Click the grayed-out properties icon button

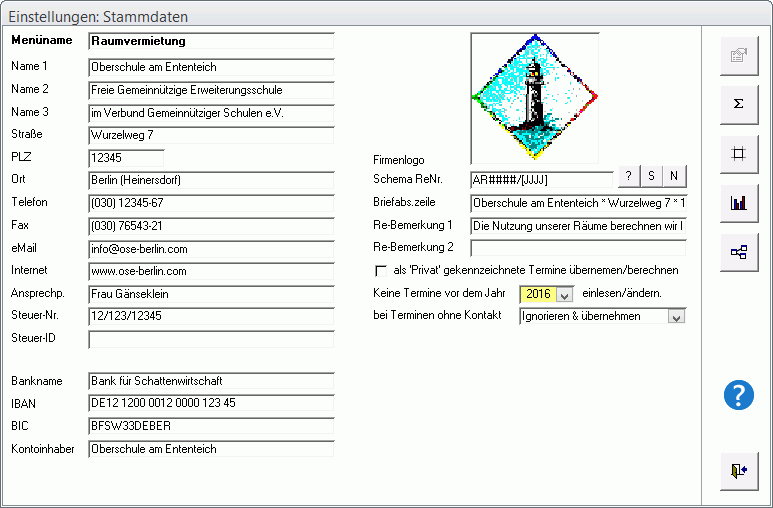[x=739, y=56]
